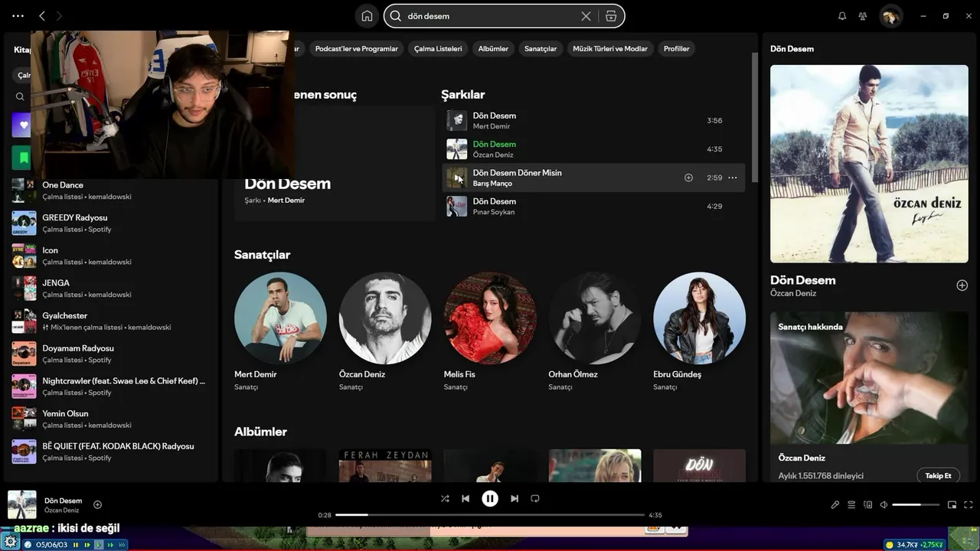
Task: Switch to Podcast'ler ve Programlar filter
Action: (357, 48)
